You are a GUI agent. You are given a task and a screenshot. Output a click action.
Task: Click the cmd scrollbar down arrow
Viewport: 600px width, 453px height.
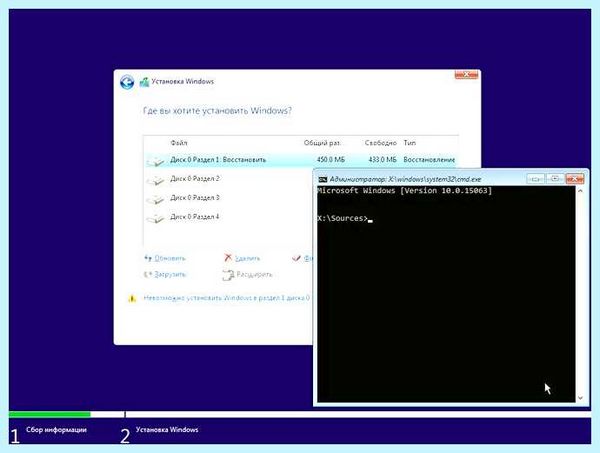coord(580,398)
